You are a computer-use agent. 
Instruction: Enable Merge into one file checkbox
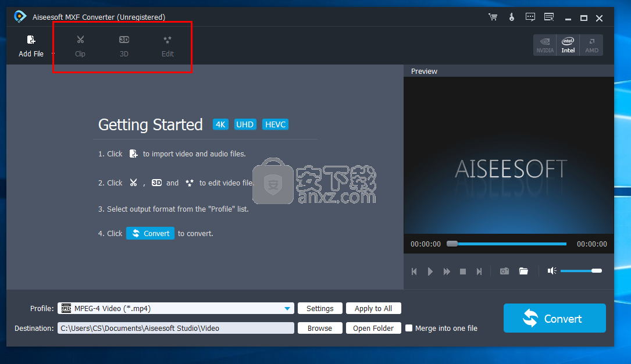(x=409, y=328)
